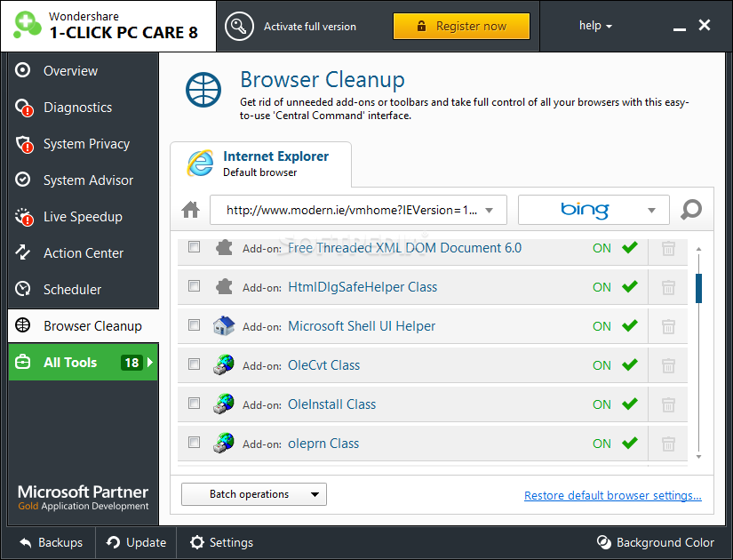Click the Scheduler menu label

click(73, 290)
